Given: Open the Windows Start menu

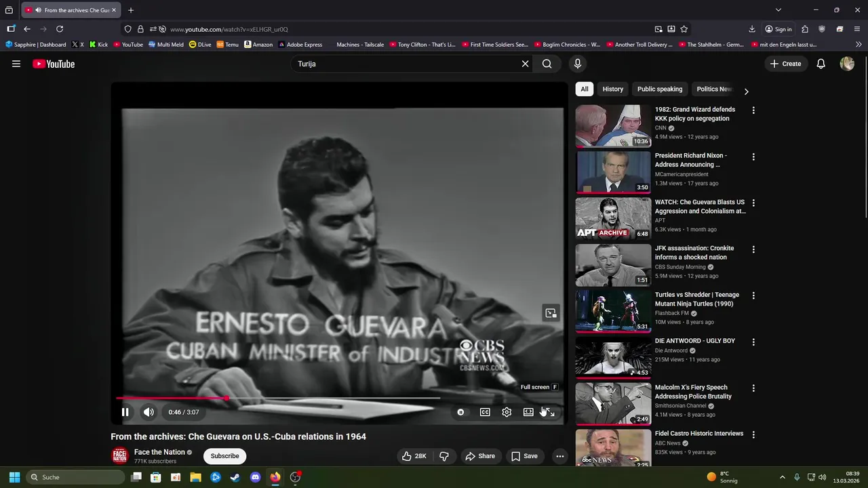Looking at the screenshot, I should (14, 477).
